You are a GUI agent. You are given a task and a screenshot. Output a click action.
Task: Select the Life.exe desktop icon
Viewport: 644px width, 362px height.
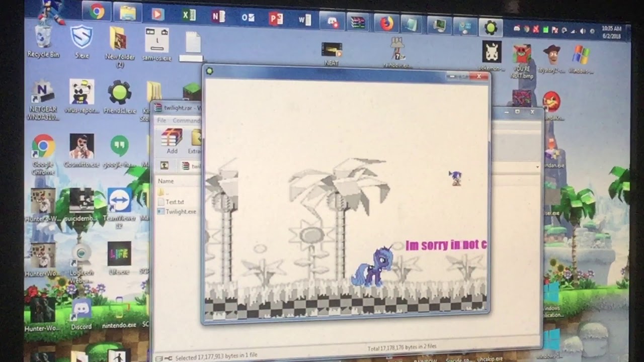tap(119, 258)
